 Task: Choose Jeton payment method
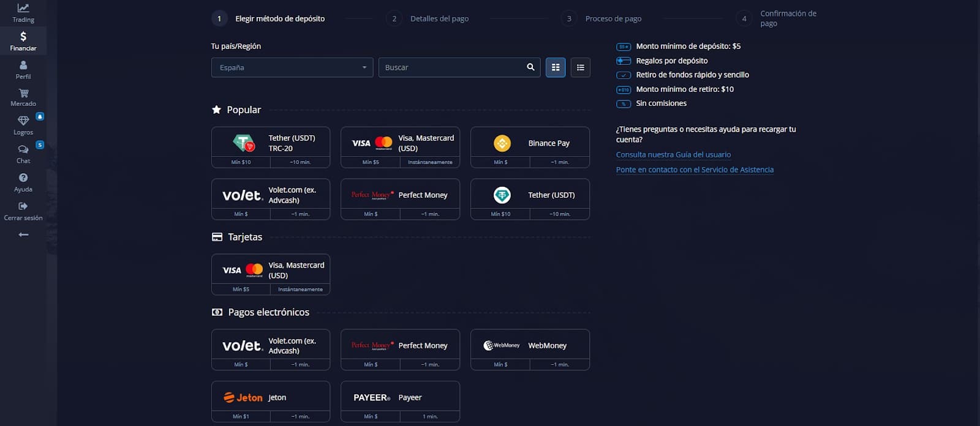[271, 402]
